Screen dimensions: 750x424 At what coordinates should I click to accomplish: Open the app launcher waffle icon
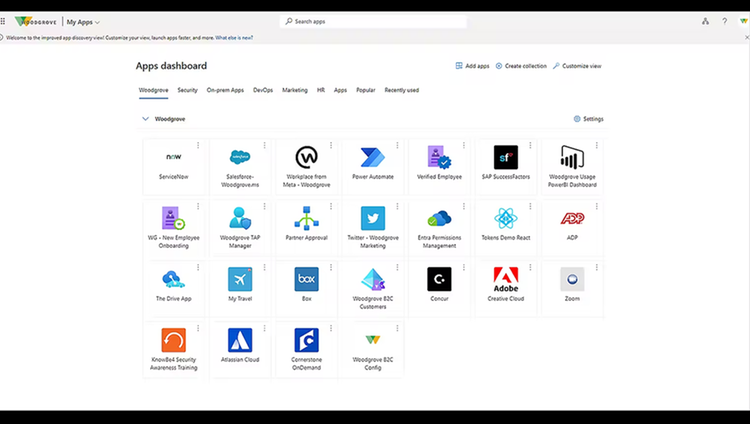3,22
